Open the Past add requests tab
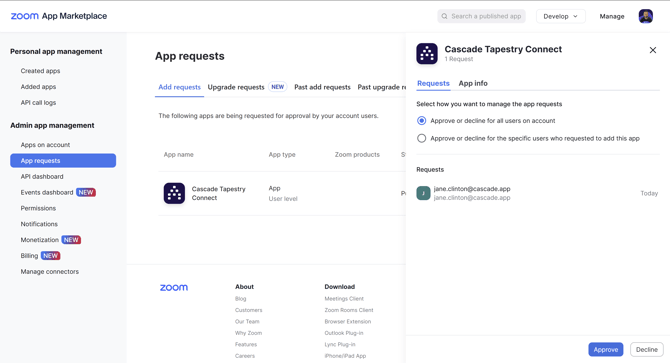Image resolution: width=670 pixels, height=363 pixels. pyautogui.click(x=322, y=87)
